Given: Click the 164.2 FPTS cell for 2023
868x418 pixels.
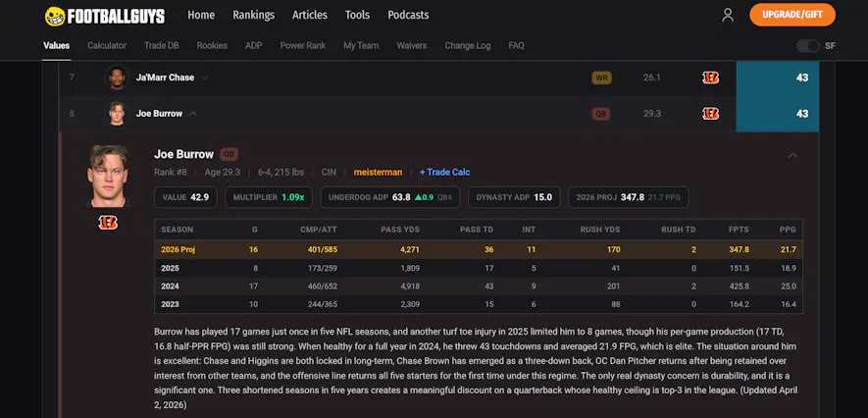Looking at the screenshot, I should (739, 304).
